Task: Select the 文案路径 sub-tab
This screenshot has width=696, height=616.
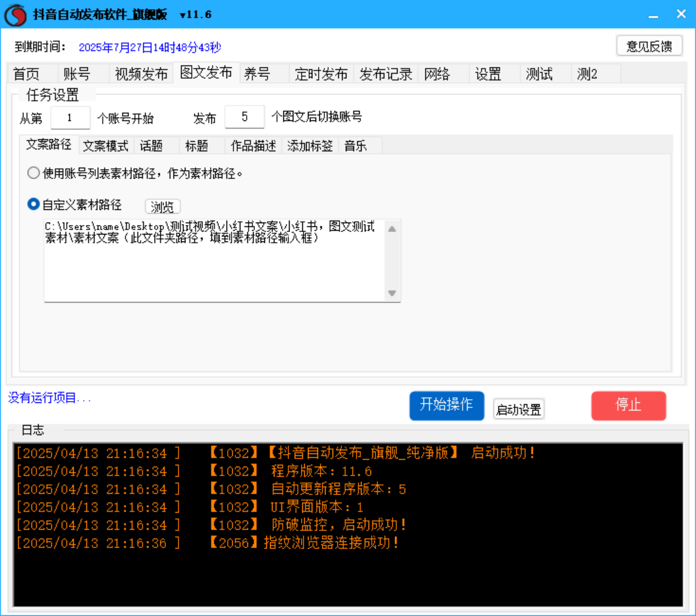Action: (x=49, y=144)
